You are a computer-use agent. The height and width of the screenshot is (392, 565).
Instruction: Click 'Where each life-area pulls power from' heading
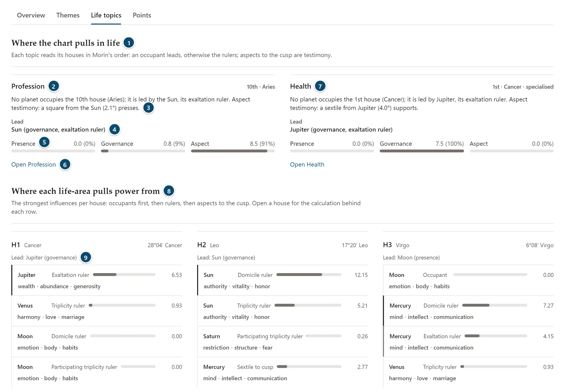click(x=86, y=191)
